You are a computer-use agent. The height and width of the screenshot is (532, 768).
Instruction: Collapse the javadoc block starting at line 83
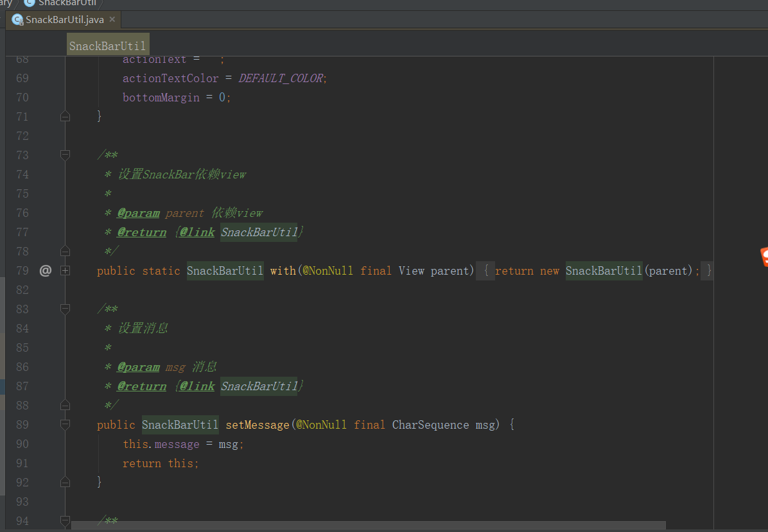65,309
